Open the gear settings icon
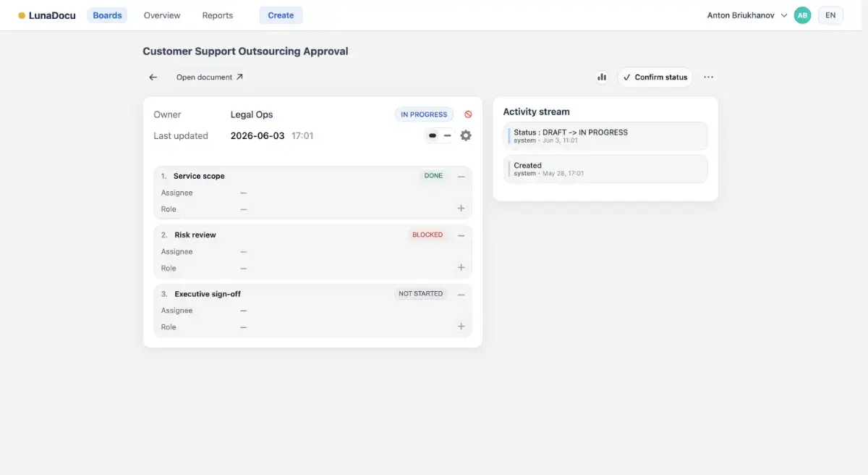868x475 pixels. [466, 135]
